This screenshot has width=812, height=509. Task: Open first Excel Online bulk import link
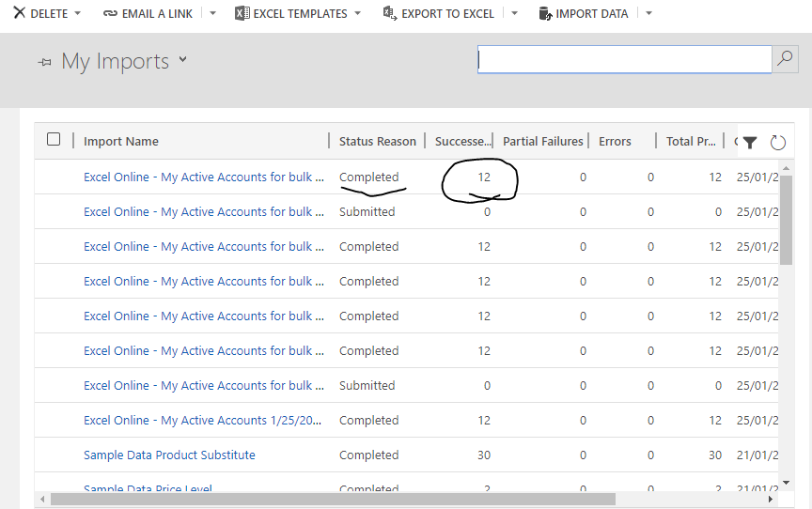pos(204,177)
